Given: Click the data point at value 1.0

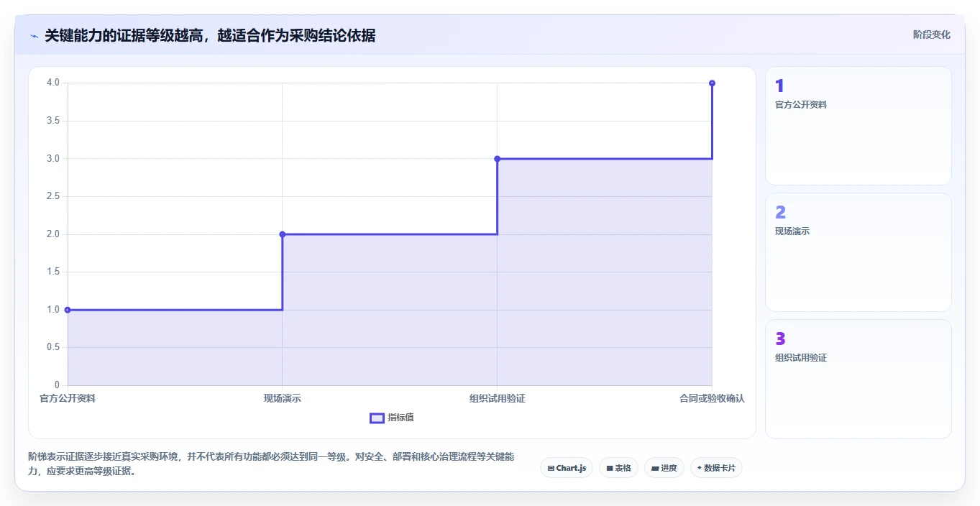Looking at the screenshot, I should 68,310.
